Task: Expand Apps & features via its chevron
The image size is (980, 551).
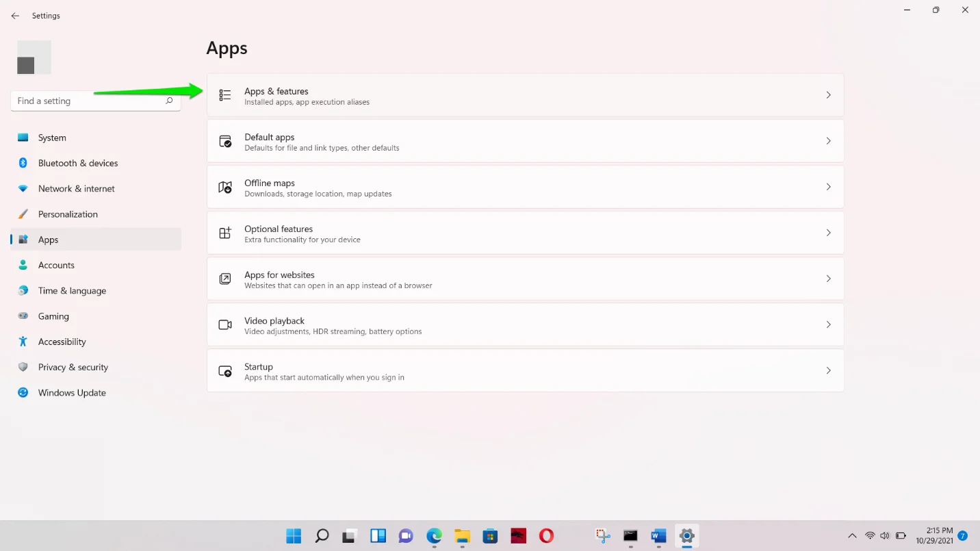Action: coord(828,95)
